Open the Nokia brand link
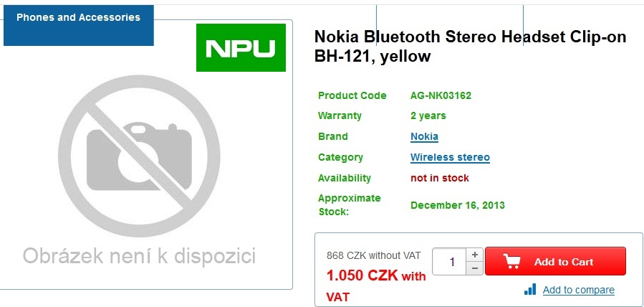This screenshot has width=644, height=307. coord(424,136)
